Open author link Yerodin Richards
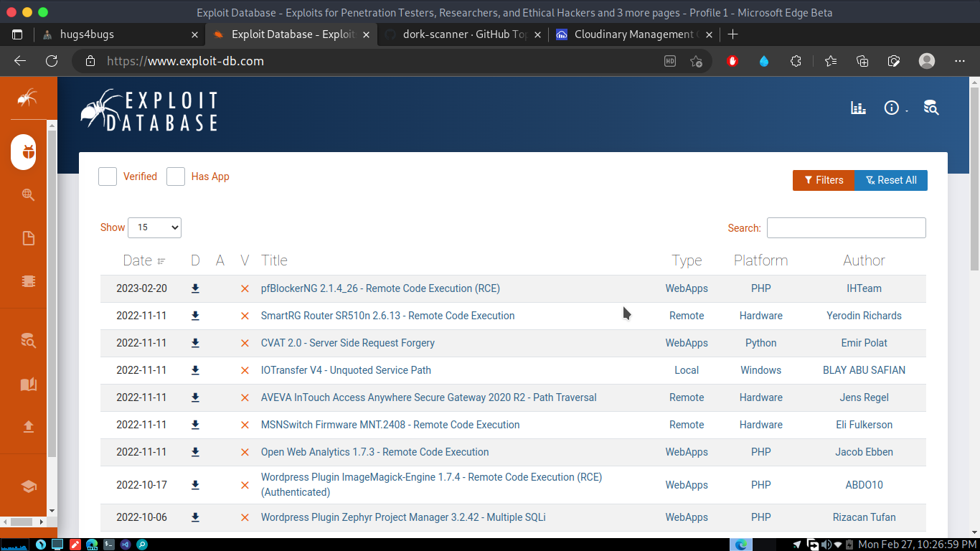This screenshot has height=551, width=980. point(864,316)
